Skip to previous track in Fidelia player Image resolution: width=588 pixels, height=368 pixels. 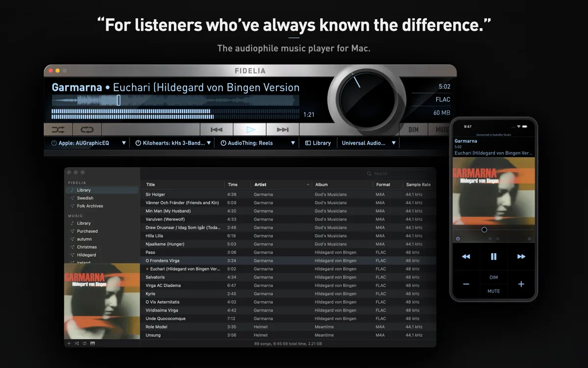(x=216, y=130)
